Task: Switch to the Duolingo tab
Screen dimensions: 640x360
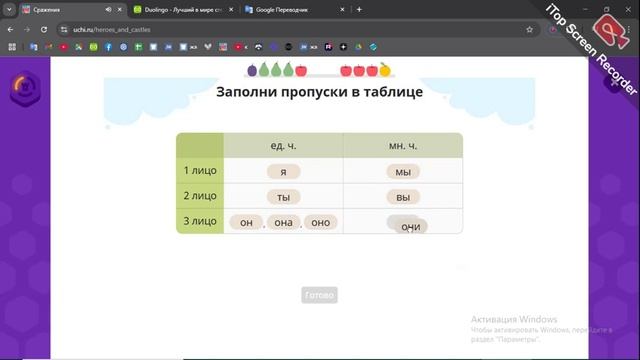Action: (x=182, y=9)
